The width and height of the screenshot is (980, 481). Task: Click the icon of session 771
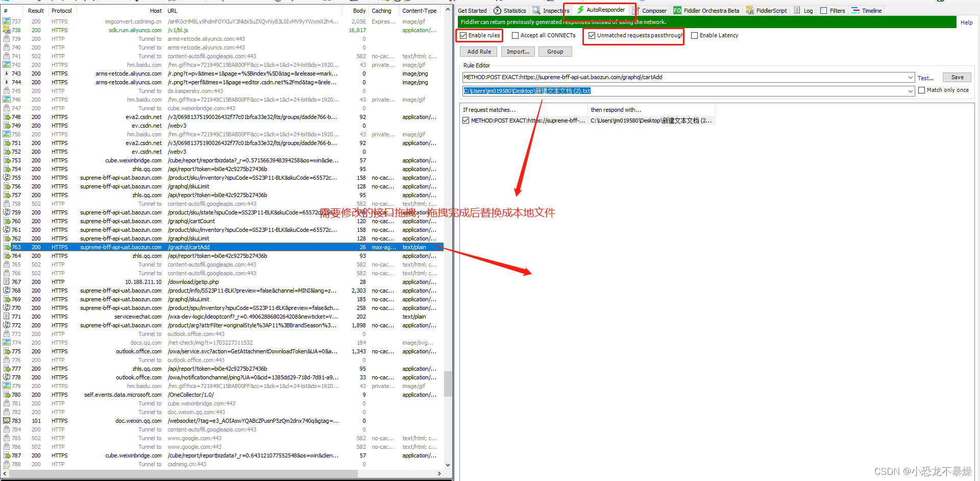7,317
